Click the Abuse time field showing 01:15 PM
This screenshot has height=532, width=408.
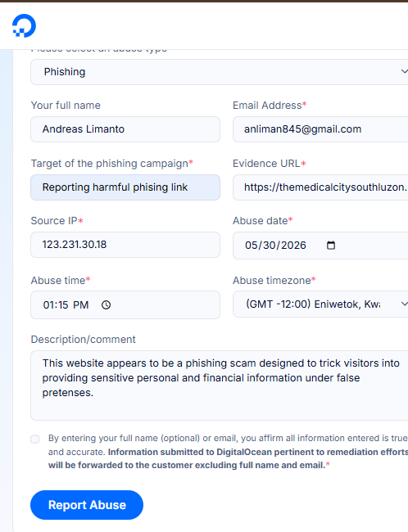tap(125, 304)
